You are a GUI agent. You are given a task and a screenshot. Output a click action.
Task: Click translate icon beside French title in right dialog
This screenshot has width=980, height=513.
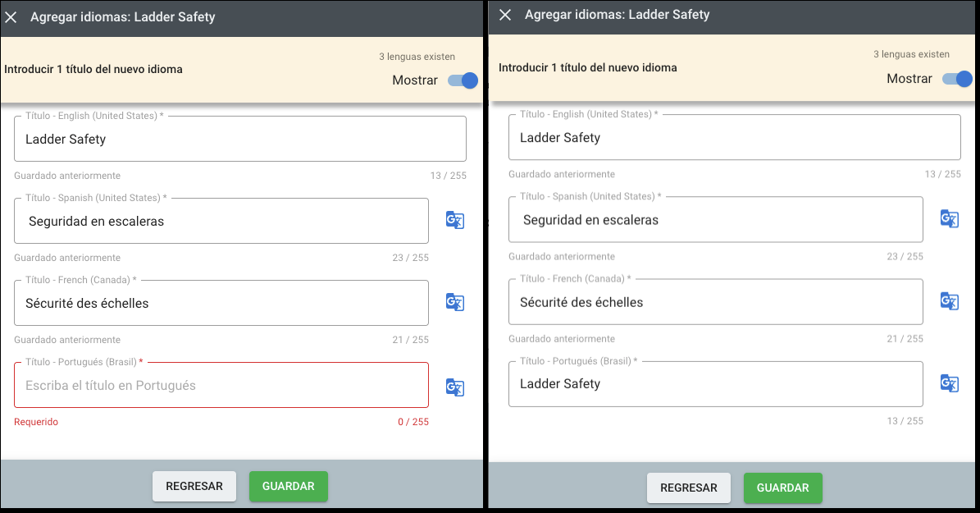pos(949,301)
